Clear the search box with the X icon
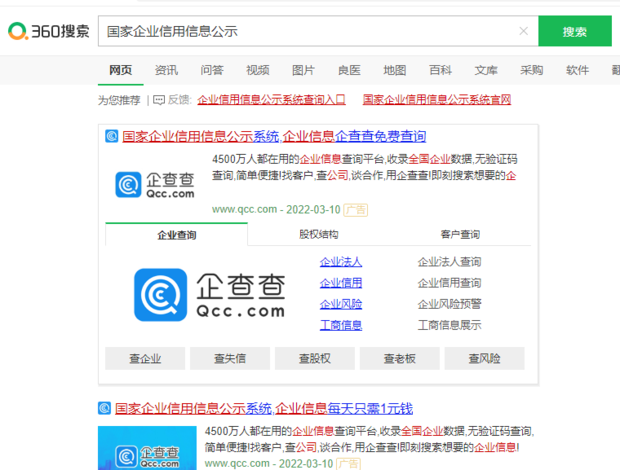 (524, 31)
